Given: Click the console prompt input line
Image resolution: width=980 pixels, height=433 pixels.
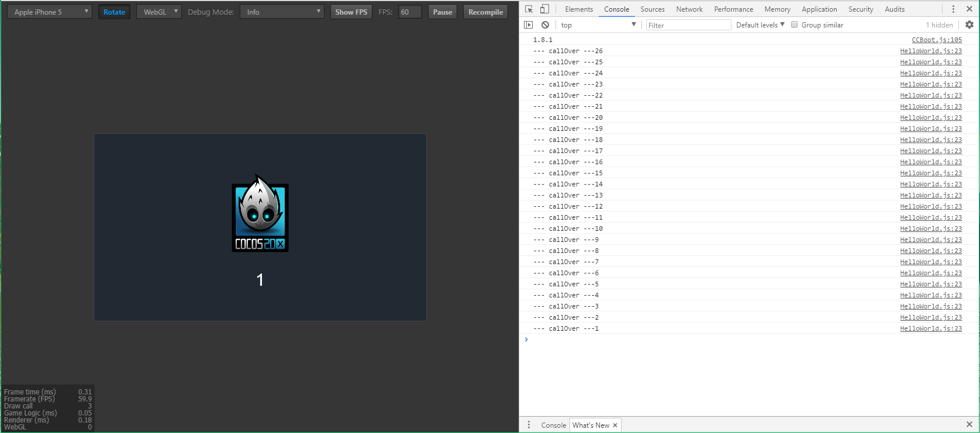Looking at the screenshot, I should pos(748,340).
